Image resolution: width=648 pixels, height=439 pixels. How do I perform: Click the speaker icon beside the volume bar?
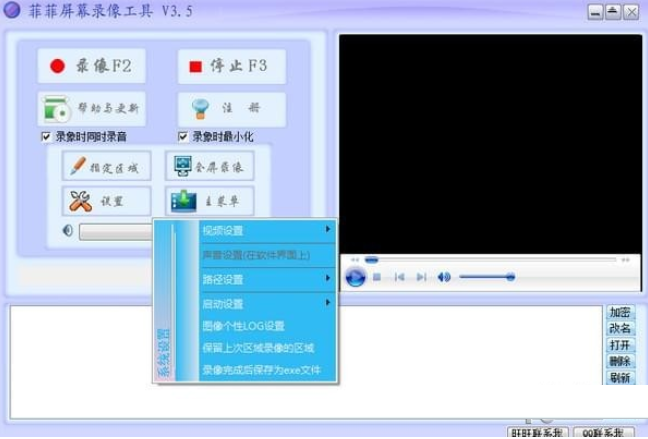[67, 231]
